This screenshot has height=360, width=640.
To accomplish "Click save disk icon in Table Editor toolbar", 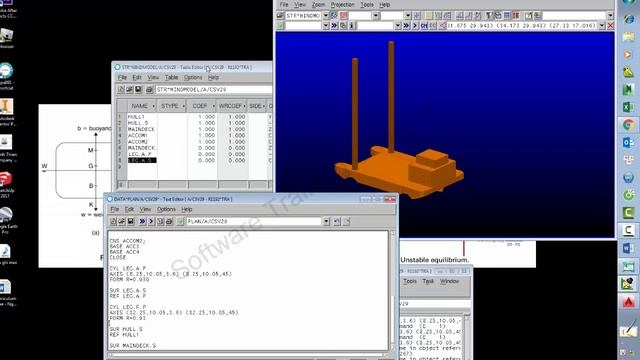I will [138, 89].
